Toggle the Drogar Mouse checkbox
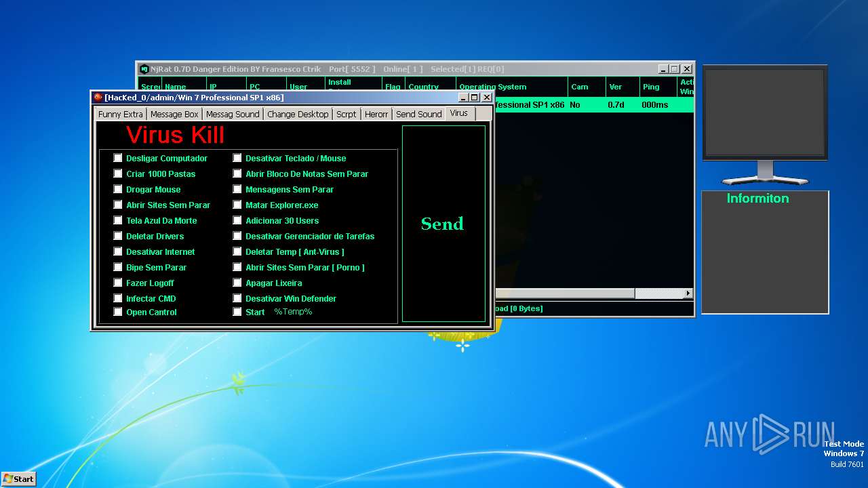This screenshot has height=488, width=868. [118, 189]
